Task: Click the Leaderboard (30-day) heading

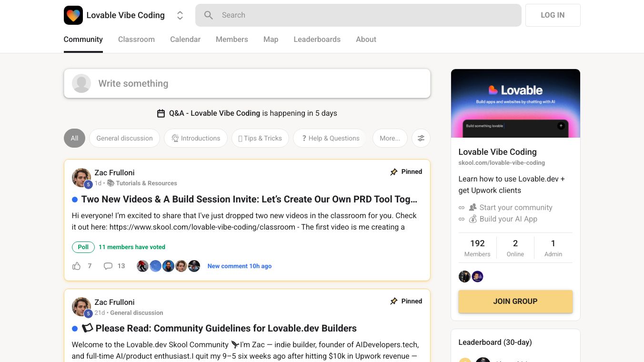Action: 495,342
